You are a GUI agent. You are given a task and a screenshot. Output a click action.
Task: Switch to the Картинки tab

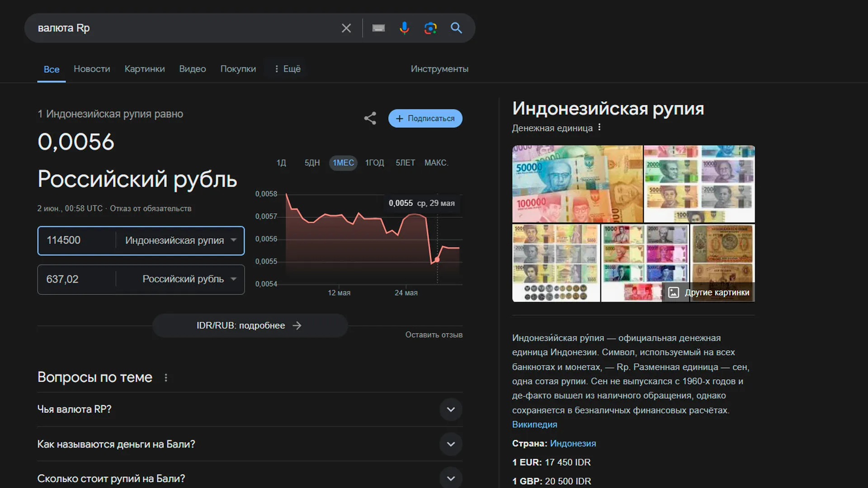tap(145, 69)
